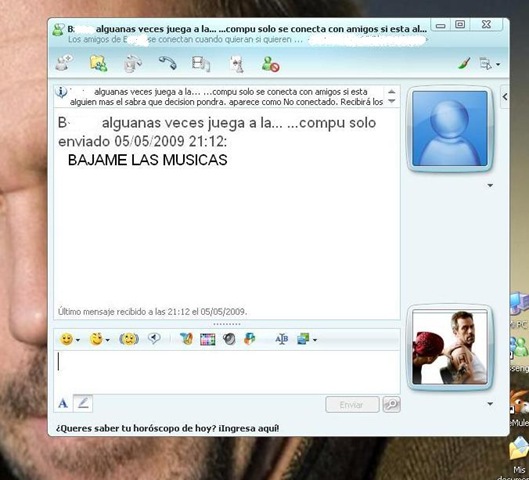Open the emoticons dropdown arrow
Screen dimensions: 529x480
[x=78, y=340]
